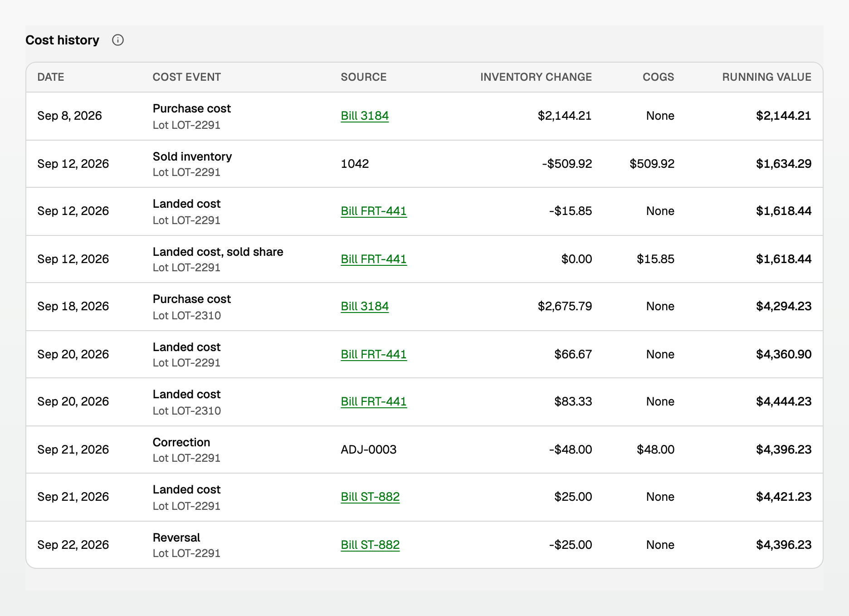Click the DATE column header
849x616 pixels.
tap(51, 77)
